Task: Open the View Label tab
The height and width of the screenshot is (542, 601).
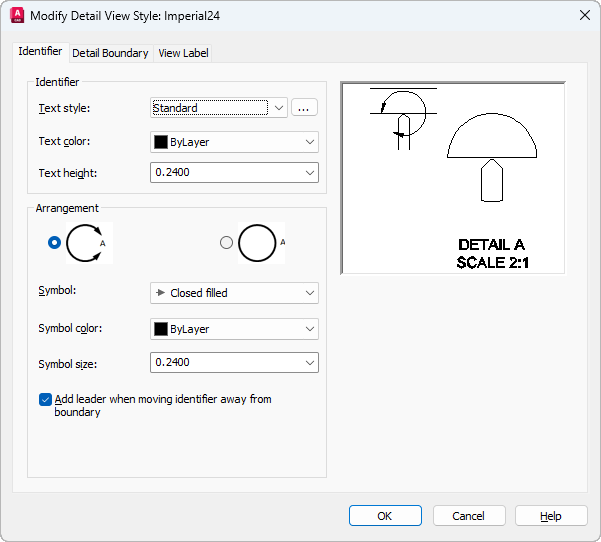Action: (183, 53)
